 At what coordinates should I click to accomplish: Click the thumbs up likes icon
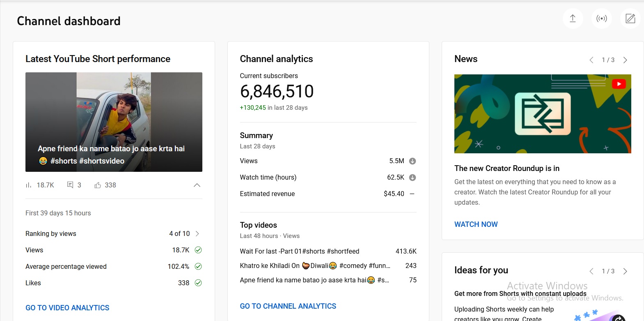pos(98,185)
